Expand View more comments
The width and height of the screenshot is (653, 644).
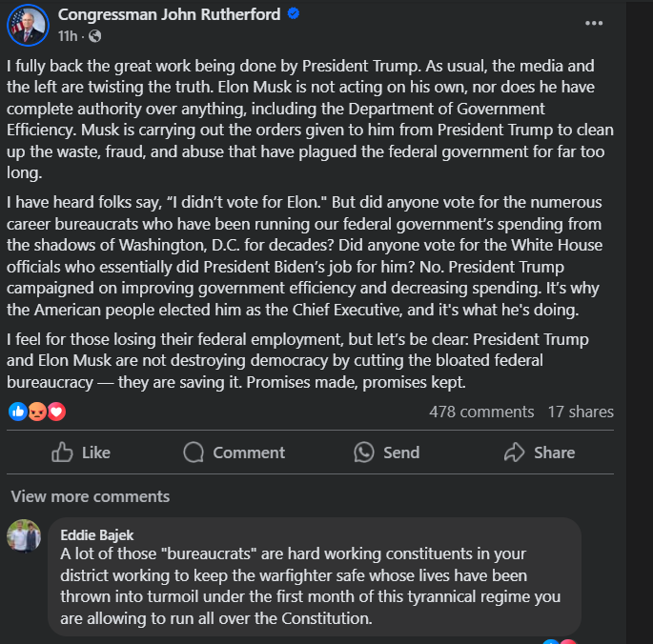coord(91,496)
